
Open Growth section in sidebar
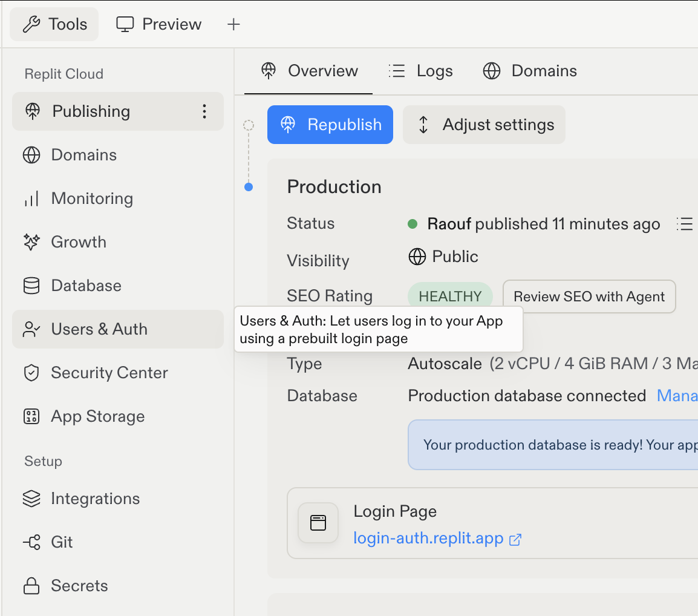[x=117, y=242]
